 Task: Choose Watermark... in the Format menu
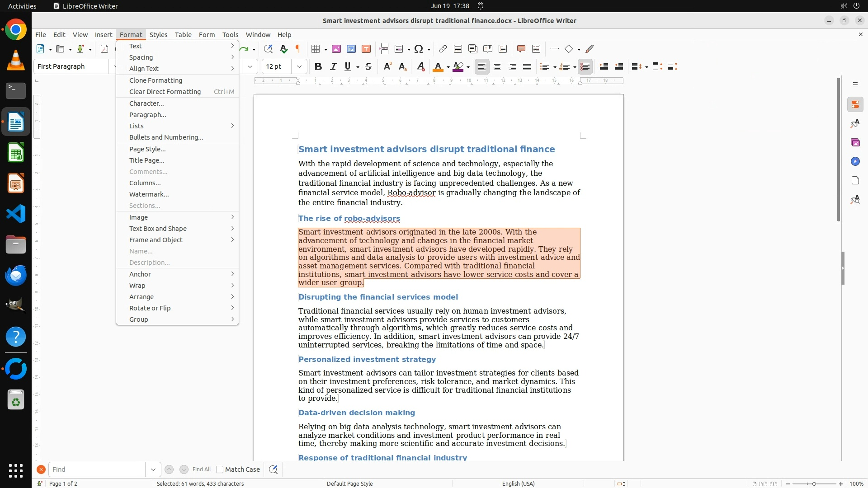click(x=149, y=194)
